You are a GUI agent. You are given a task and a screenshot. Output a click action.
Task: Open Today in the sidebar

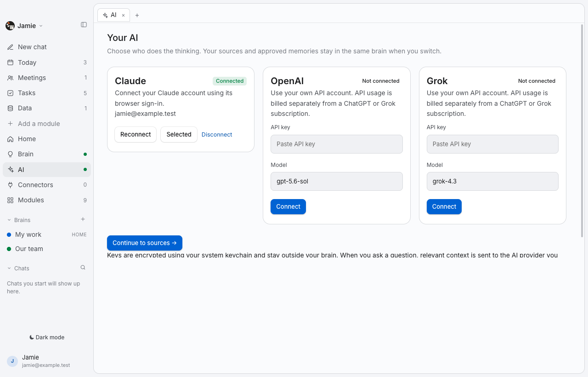pos(47,63)
